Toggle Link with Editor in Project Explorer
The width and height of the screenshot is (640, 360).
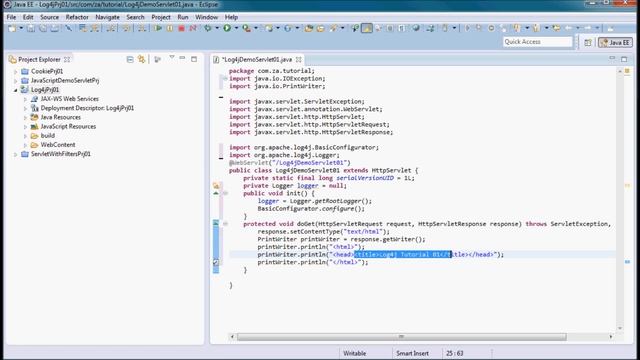pyautogui.click(x=141, y=60)
